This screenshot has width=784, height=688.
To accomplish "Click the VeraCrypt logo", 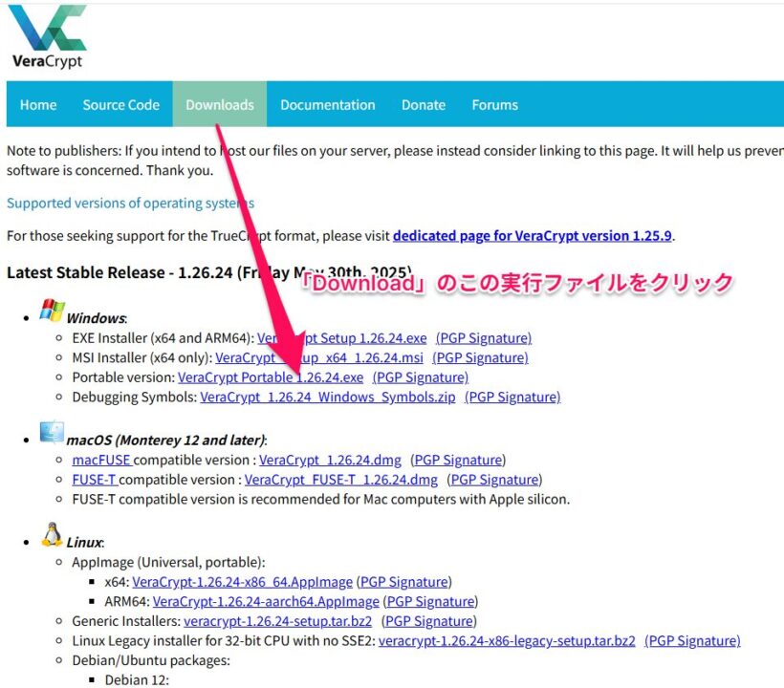I will pyautogui.click(x=48, y=36).
